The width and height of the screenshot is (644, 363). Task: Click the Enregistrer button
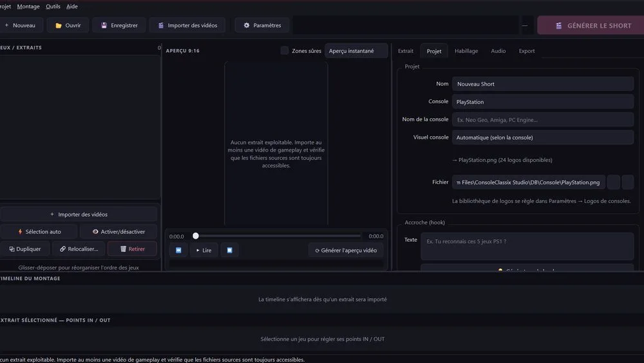tap(119, 25)
